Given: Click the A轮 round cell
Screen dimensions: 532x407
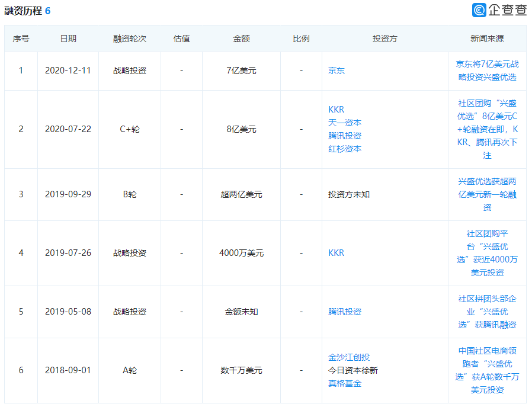Looking at the screenshot, I should [130, 370].
